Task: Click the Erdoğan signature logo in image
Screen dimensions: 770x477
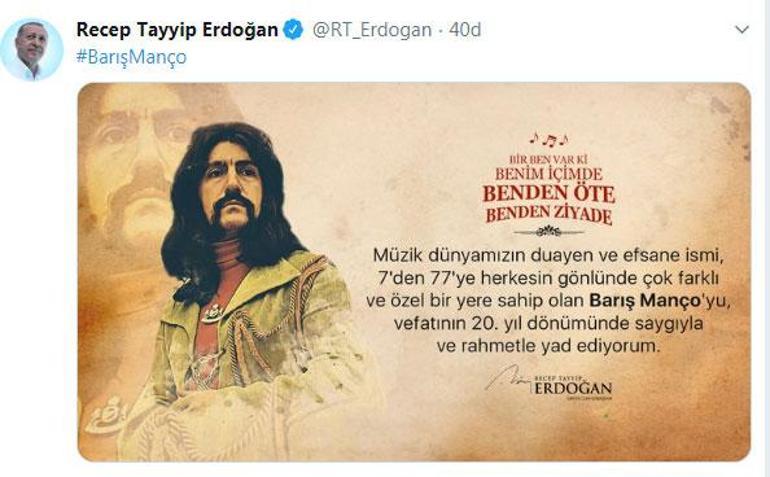Action: (x=549, y=383)
